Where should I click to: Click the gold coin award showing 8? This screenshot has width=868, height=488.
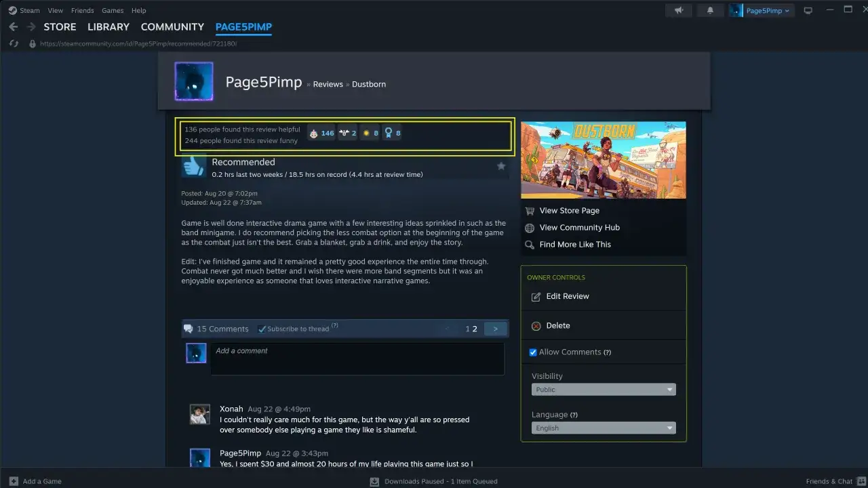(366, 133)
